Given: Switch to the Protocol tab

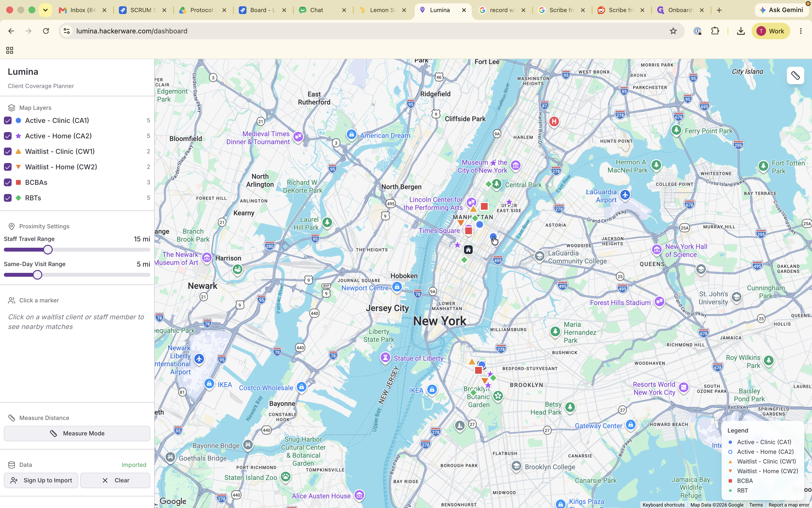Looking at the screenshot, I should pyautogui.click(x=202, y=10).
